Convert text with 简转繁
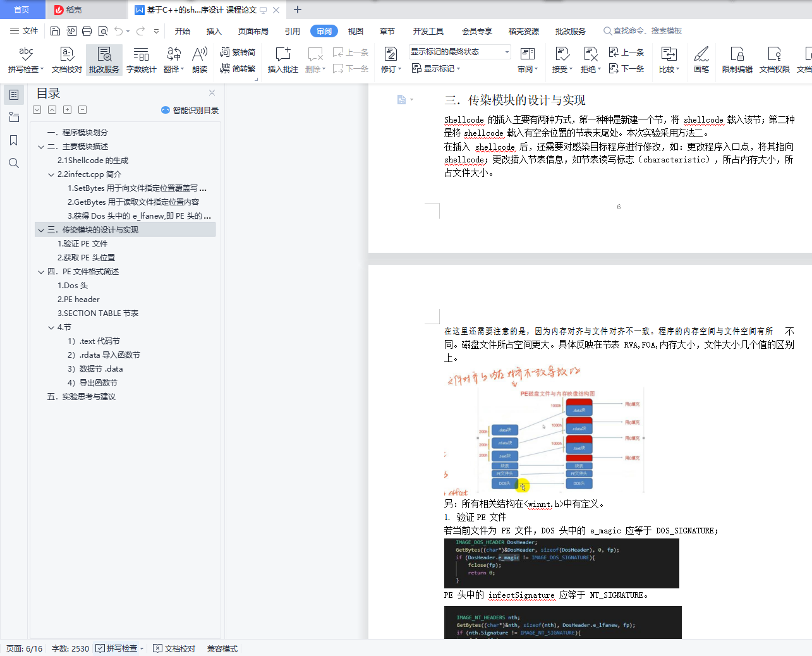812x656 pixels. tap(238, 68)
